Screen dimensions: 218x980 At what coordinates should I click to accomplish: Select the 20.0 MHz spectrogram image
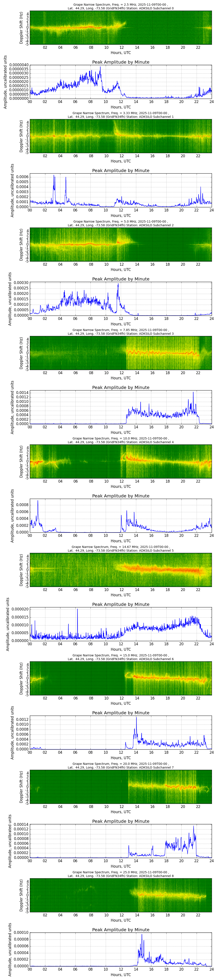(x=120, y=787)
